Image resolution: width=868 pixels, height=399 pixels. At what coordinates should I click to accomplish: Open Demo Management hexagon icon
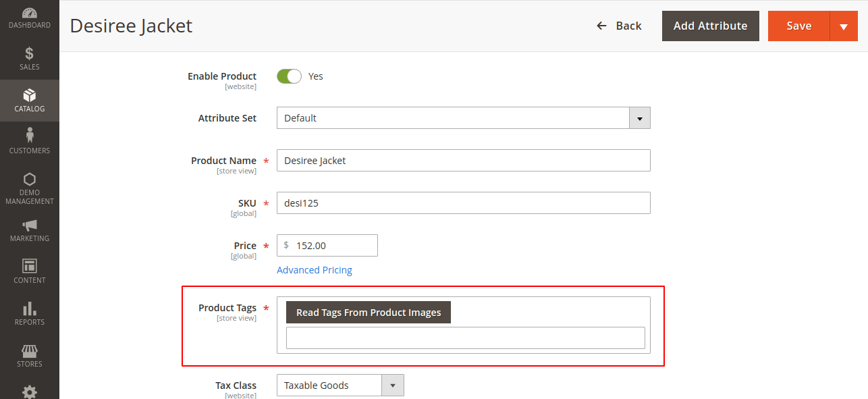click(29, 180)
